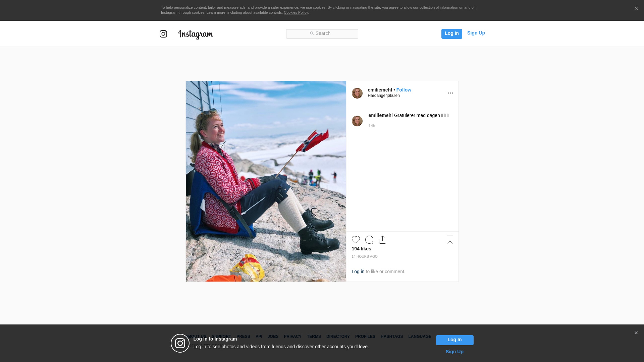Open LANGUAGE selector in footer
The height and width of the screenshot is (362, 644).
pyautogui.click(x=420, y=337)
